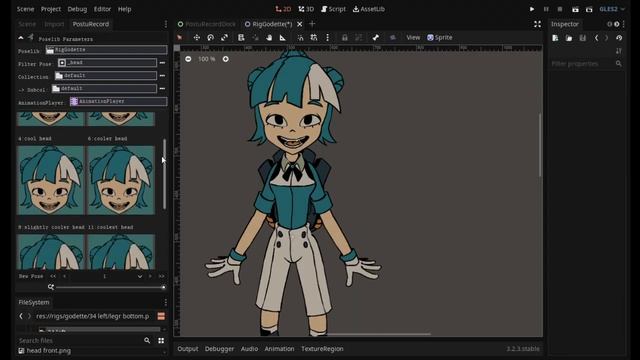
Task: Open options beside Collection field
Action: pos(162,76)
